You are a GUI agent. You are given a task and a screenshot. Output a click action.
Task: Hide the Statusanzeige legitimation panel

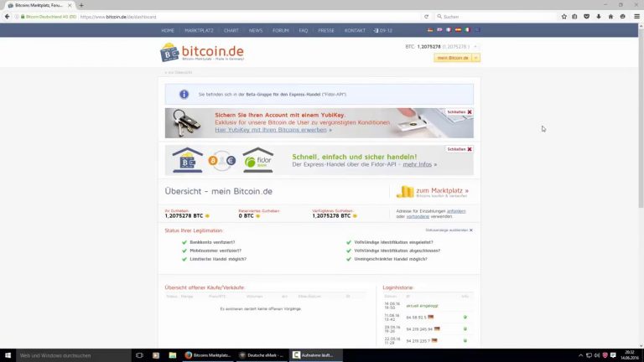pyautogui.click(x=449, y=230)
